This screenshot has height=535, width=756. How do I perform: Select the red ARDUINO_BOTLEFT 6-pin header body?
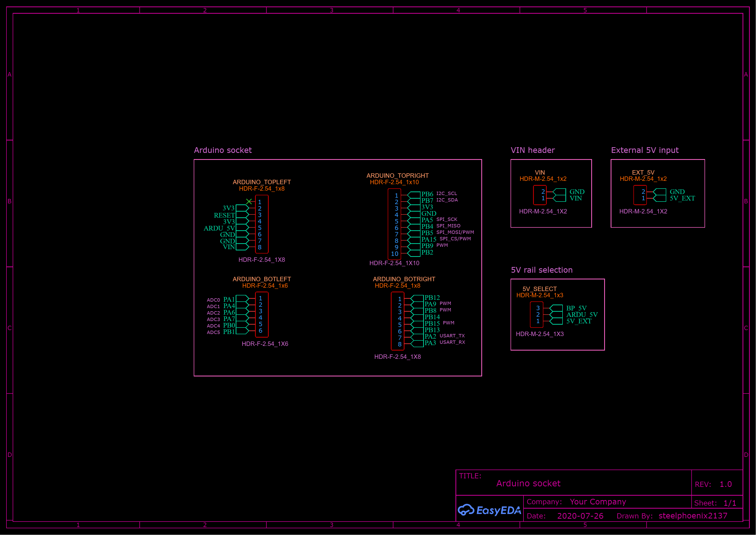(x=262, y=315)
